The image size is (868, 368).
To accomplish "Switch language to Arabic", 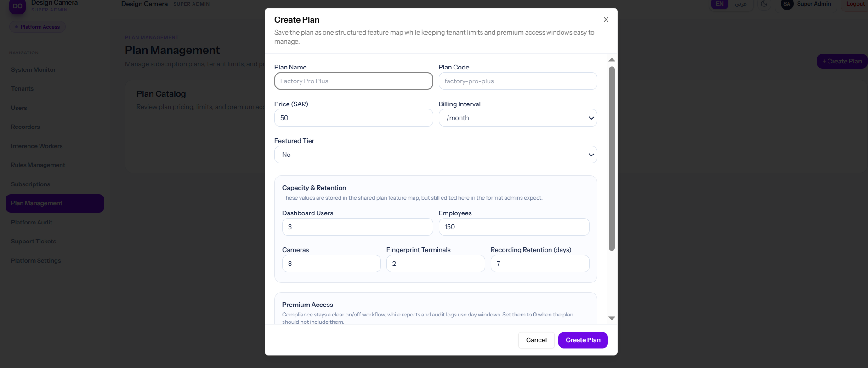I will [740, 4].
